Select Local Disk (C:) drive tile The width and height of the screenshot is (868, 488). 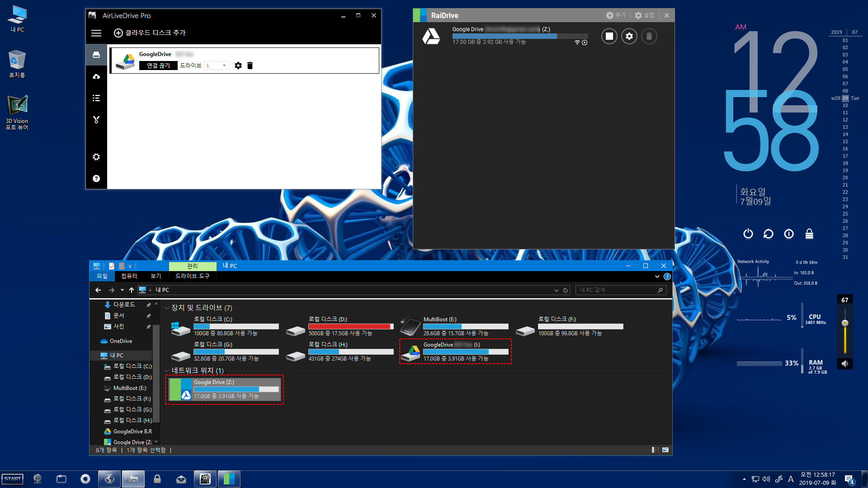point(225,326)
